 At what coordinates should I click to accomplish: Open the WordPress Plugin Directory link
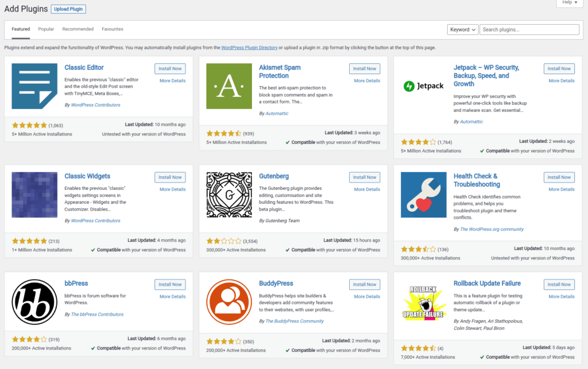coord(249,48)
